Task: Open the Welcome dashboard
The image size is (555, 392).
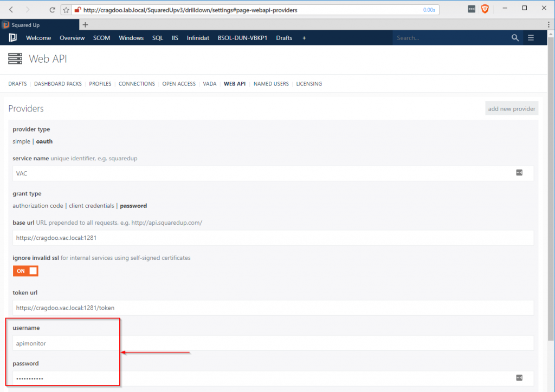Action: (x=38, y=38)
